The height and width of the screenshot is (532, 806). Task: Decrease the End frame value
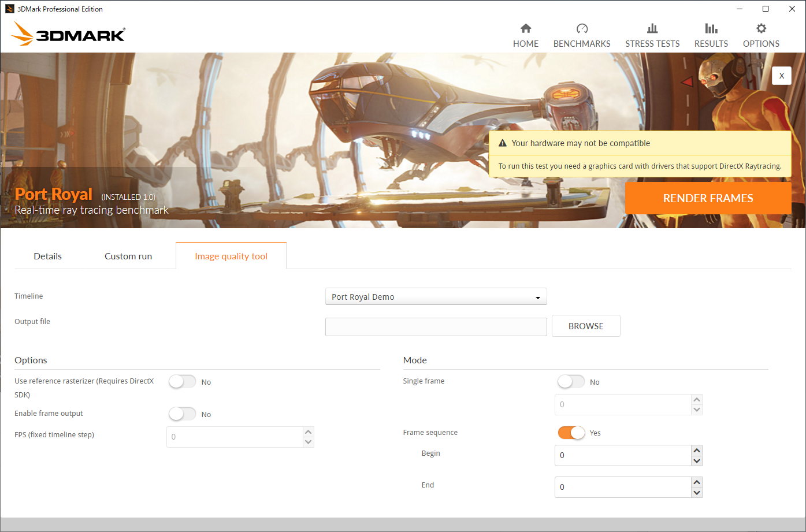(x=697, y=493)
